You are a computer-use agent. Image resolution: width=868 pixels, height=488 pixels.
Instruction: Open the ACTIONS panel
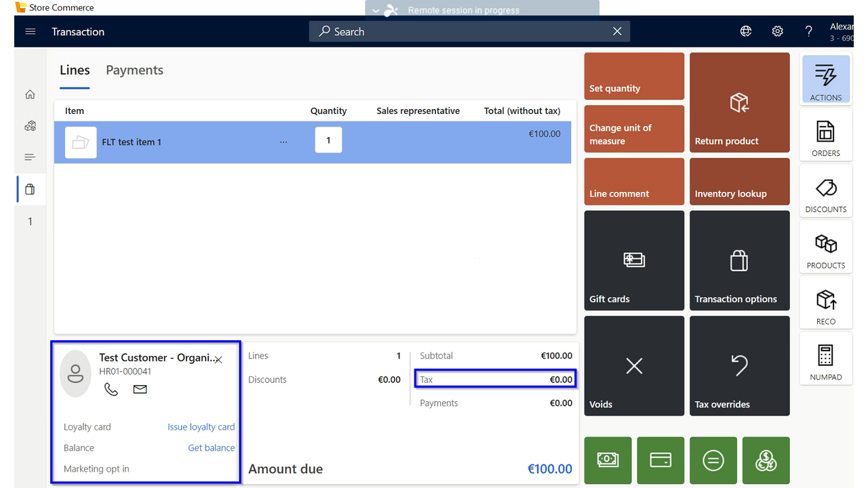[826, 79]
